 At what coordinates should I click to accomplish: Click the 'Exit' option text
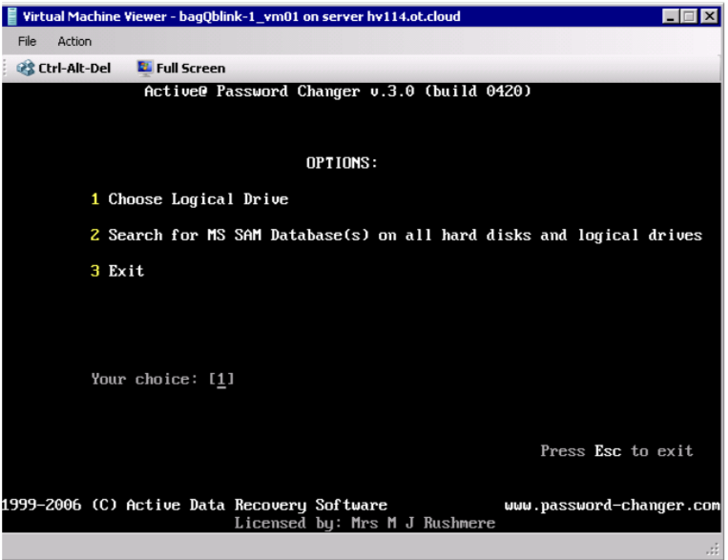tap(126, 271)
